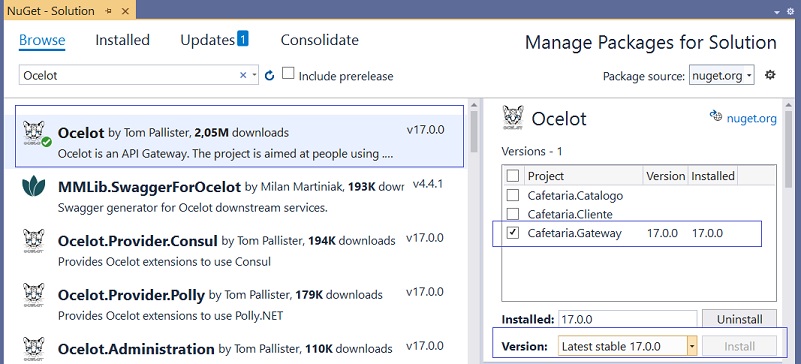
Task: Click the Ocelot.Provider.Polly package icon
Action: [34, 295]
